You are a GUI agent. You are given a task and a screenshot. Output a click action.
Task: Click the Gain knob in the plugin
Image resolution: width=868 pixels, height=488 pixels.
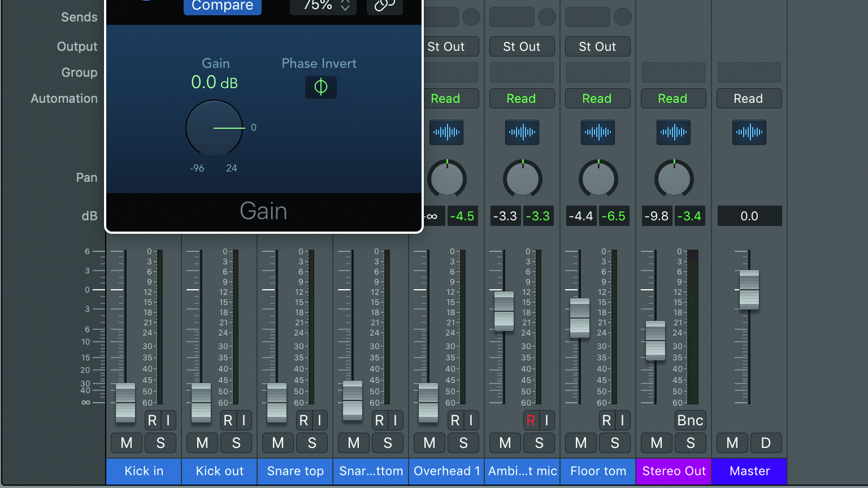point(214,128)
